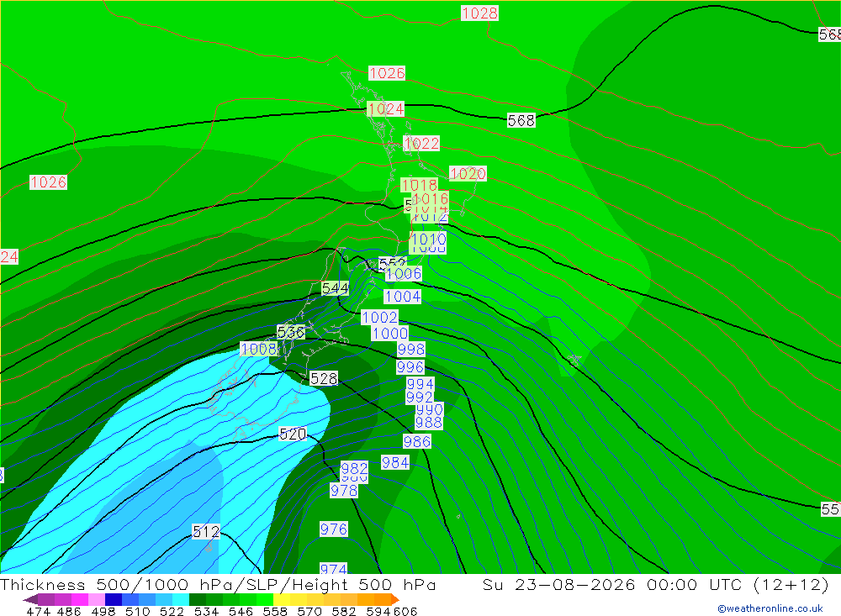
Task: Click the orange arrow at legend end
Action: (x=395, y=599)
